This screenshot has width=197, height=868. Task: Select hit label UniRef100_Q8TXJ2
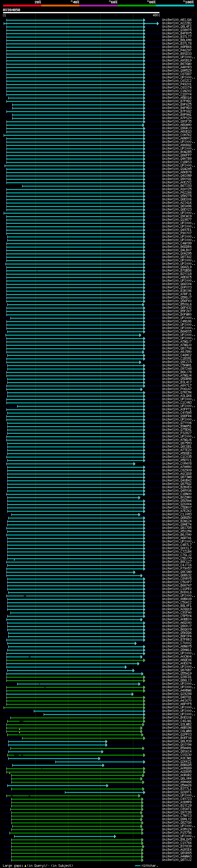[x=177, y=860]
